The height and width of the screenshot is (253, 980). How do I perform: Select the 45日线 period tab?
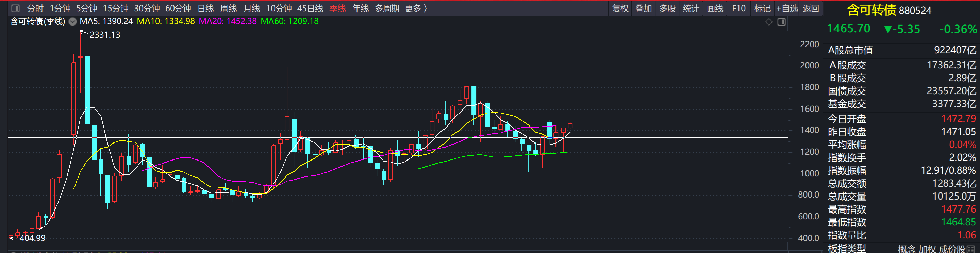click(310, 9)
